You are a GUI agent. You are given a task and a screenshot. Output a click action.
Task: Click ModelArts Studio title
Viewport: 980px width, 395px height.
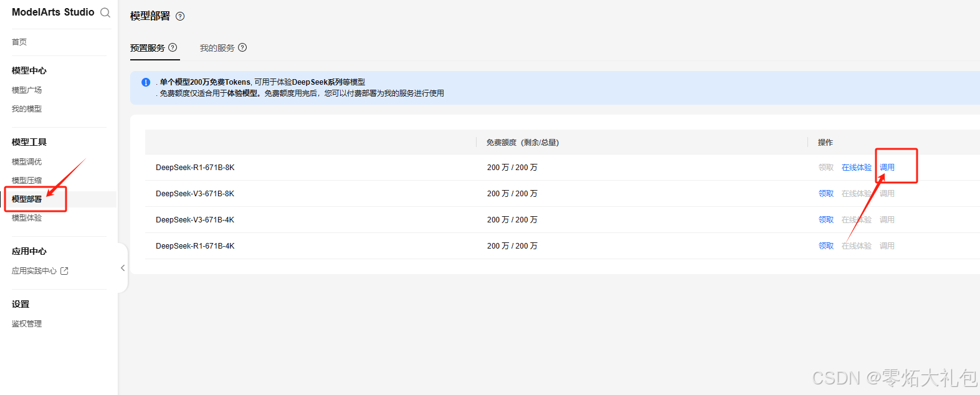53,12
